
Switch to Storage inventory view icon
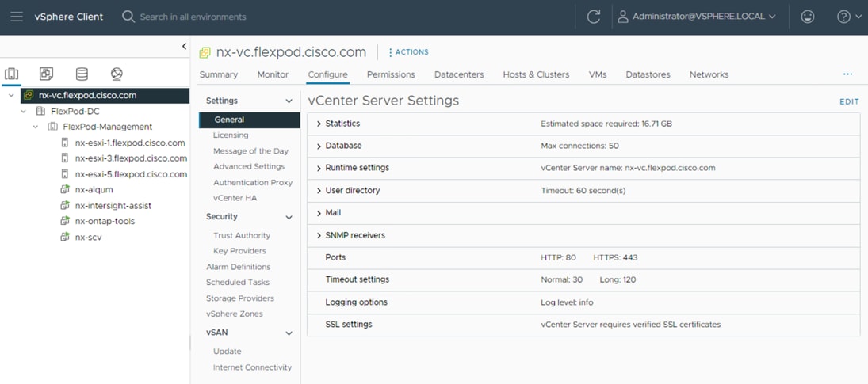pos(82,74)
